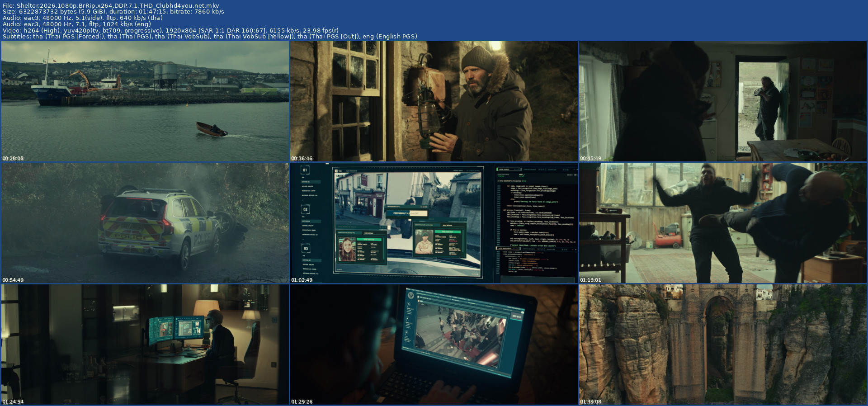Open the harbor boat thumbnail at 00:28:08
The height and width of the screenshot is (406, 868).
click(x=145, y=101)
